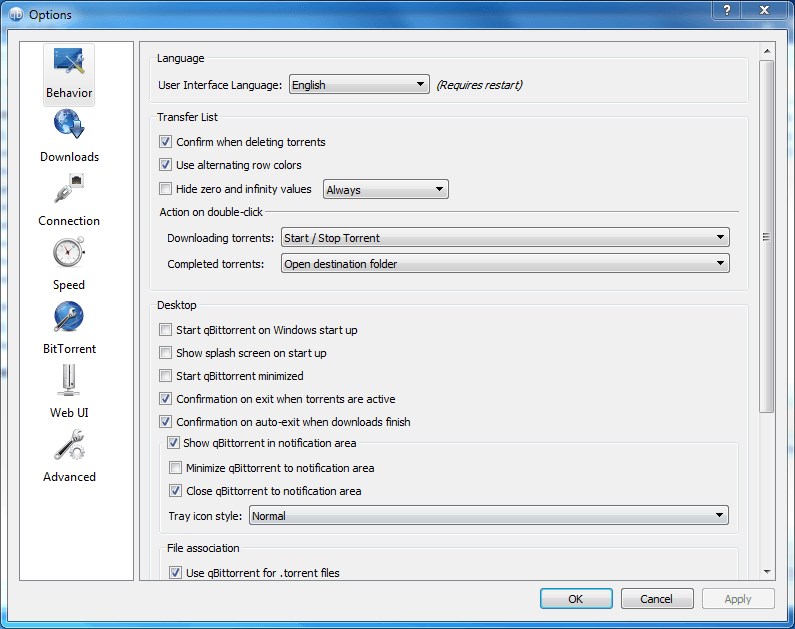Open the Always dropdown for hidden values
The width and height of the screenshot is (795, 629).
386,189
